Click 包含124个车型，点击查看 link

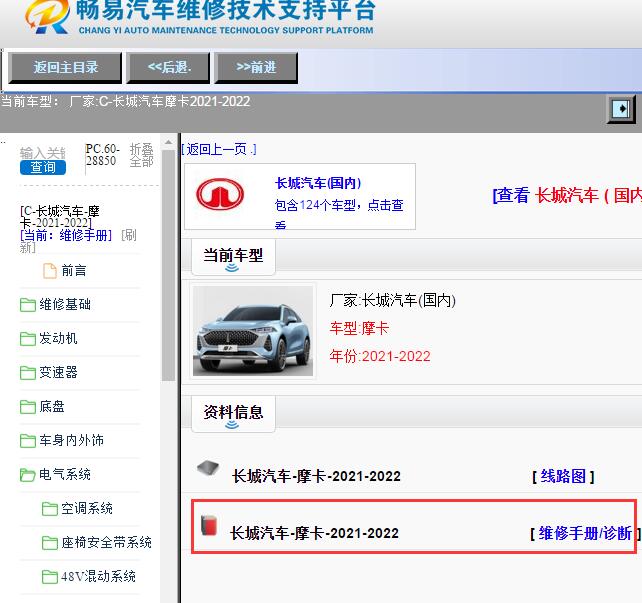tap(339, 213)
